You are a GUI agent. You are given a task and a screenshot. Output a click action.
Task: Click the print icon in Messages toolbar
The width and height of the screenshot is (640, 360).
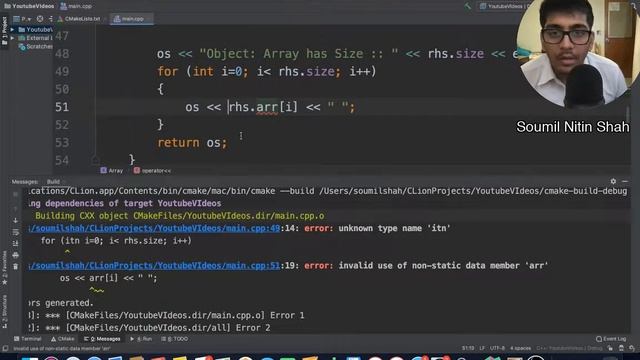pos(16,255)
